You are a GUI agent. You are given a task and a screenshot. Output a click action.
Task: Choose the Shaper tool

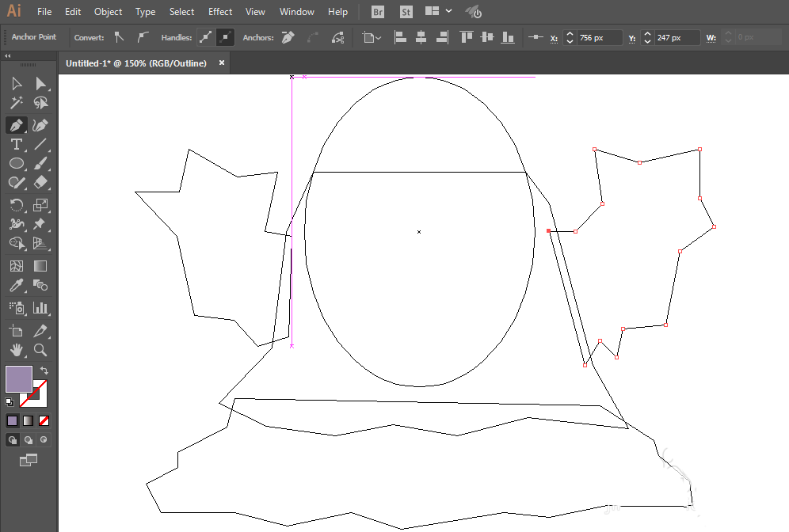[x=16, y=183]
